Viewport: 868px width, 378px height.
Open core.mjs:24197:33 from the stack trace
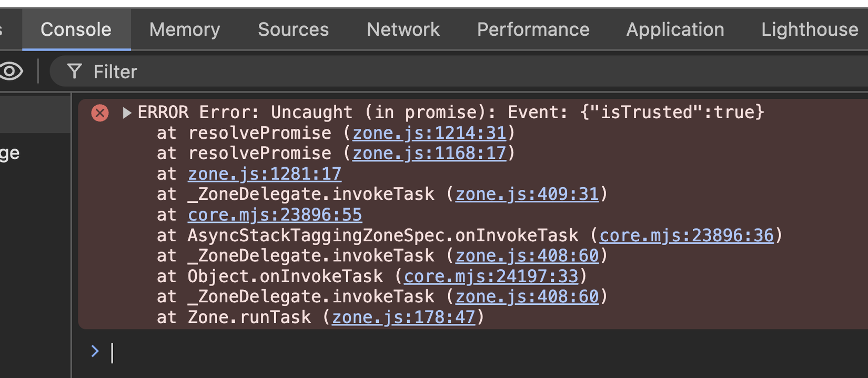(x=490, y=275)
